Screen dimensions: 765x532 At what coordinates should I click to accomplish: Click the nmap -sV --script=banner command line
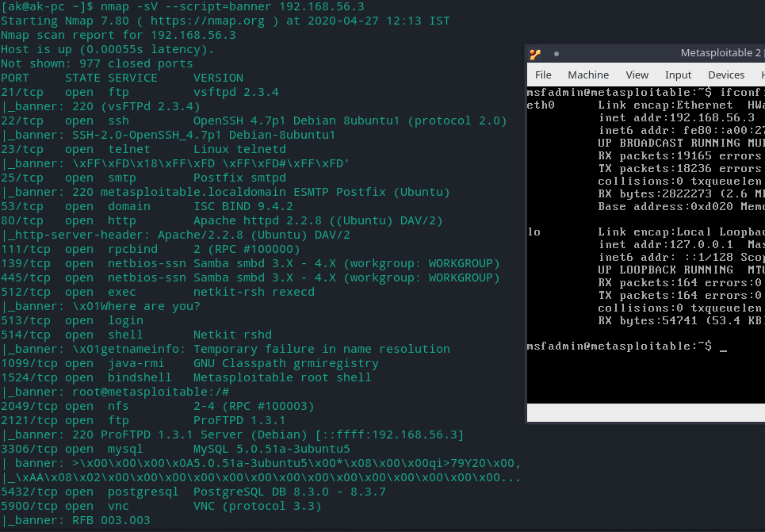click(x=182, y=7)
